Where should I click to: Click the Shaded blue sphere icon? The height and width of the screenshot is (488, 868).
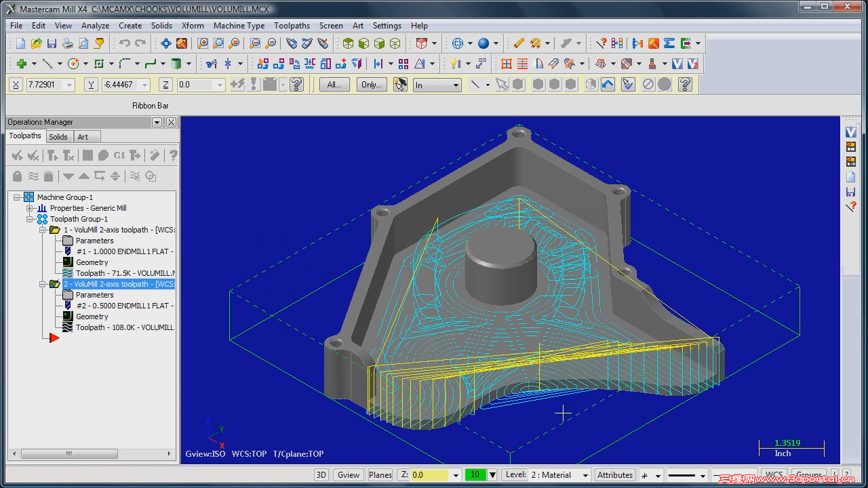tap(484, 43)
